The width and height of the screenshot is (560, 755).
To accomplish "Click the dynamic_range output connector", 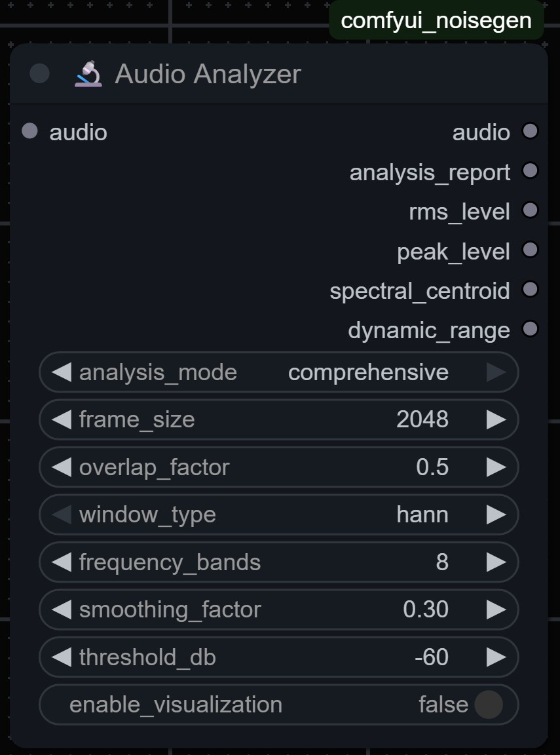I will tap(530, 328).
